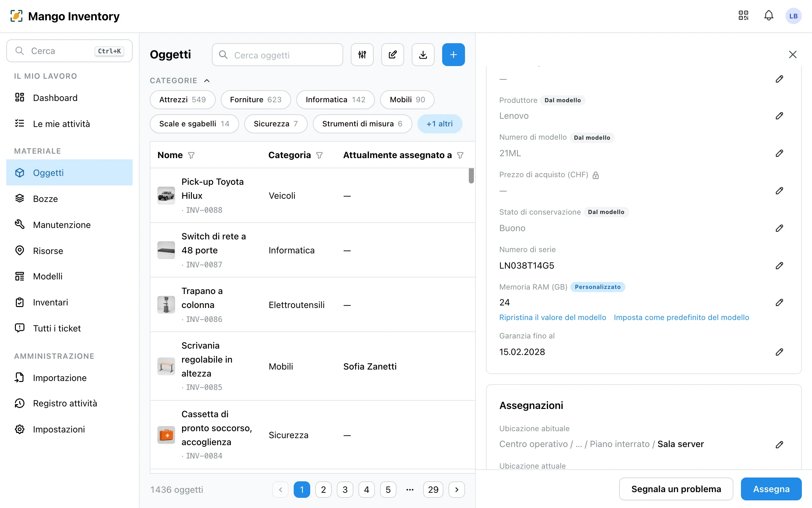Viewport: 812px width, 508px height.
Task: Filter the Attualmente assegnato a column
Action: pyautogui.click(x=460, y=155)
